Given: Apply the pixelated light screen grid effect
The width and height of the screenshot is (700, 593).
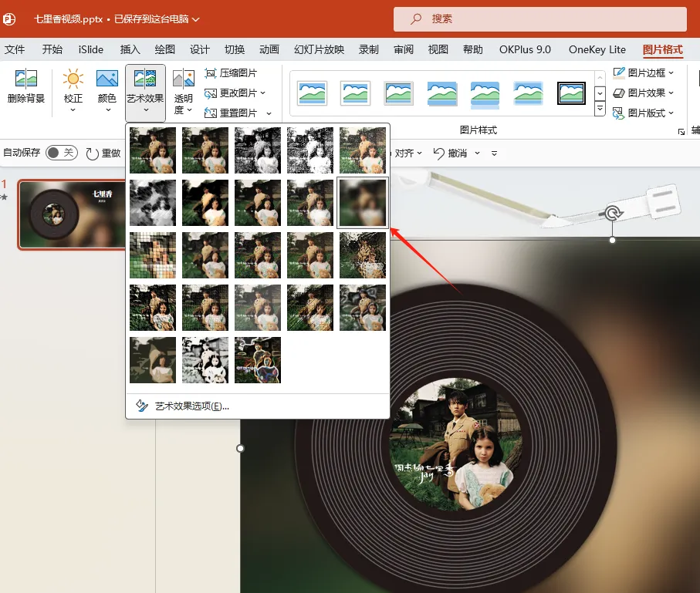Looking at the screenshot, I should [x=153, y=255].
